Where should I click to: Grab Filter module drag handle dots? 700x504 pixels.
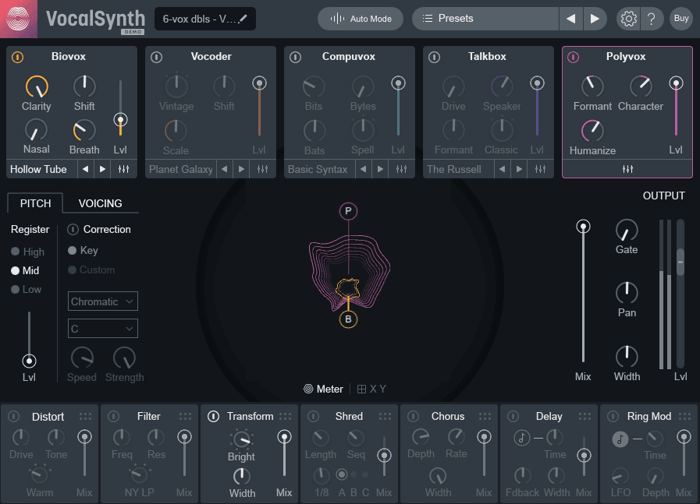pyautogui.click(x=185, y=416)
